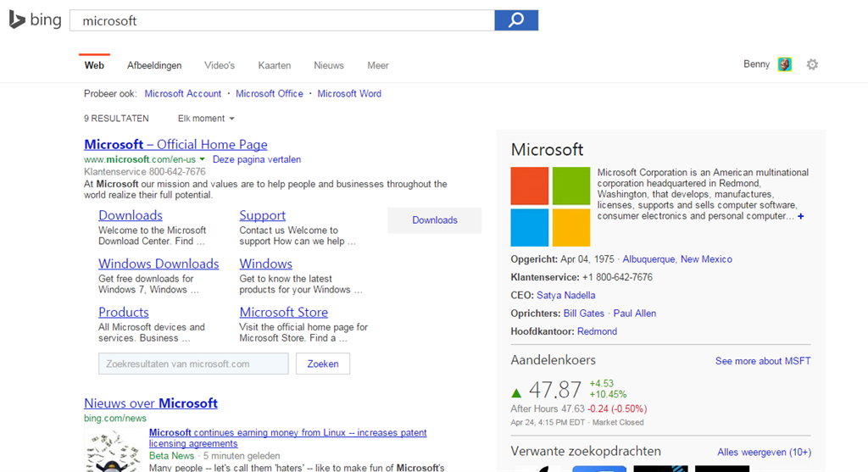868x472 pixels.
Task: Open Microsoft – Official Home Page result
Action: pos(175,144)
